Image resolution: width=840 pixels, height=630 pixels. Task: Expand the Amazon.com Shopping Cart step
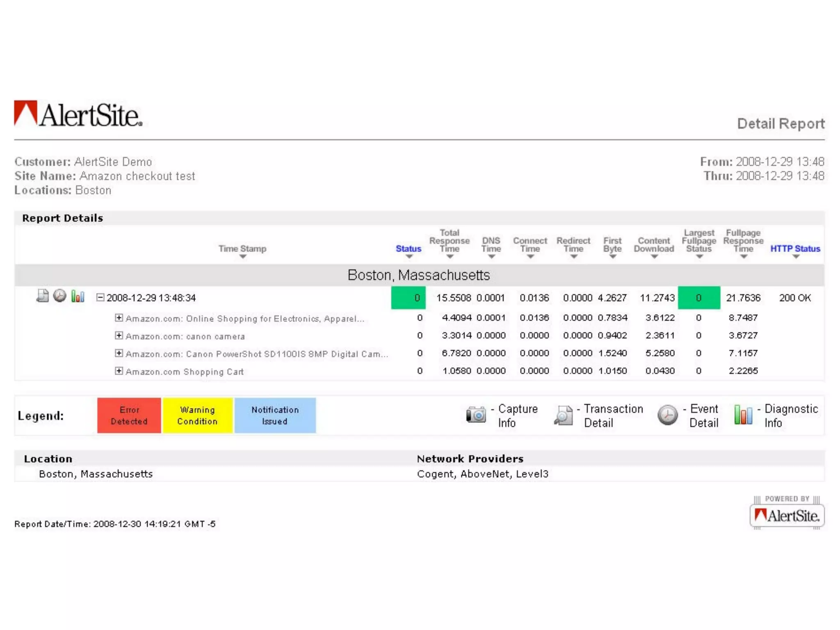[119, 371]
